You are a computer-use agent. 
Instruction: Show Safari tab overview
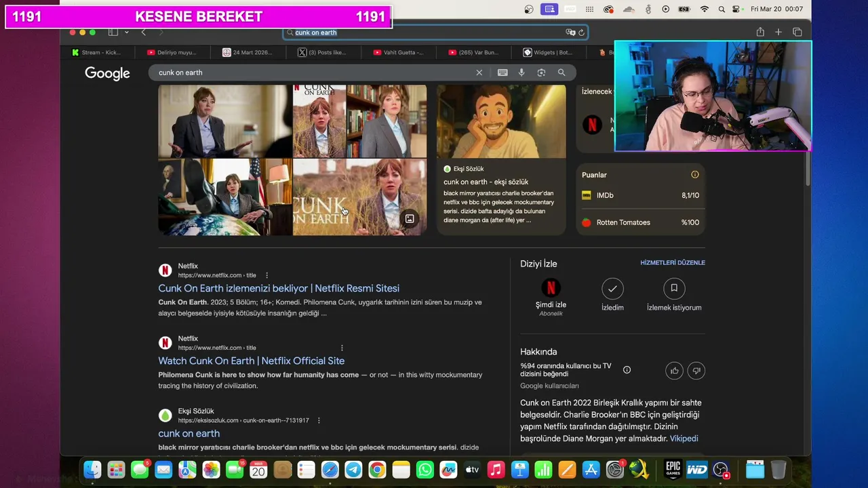(x=797, y=32)
